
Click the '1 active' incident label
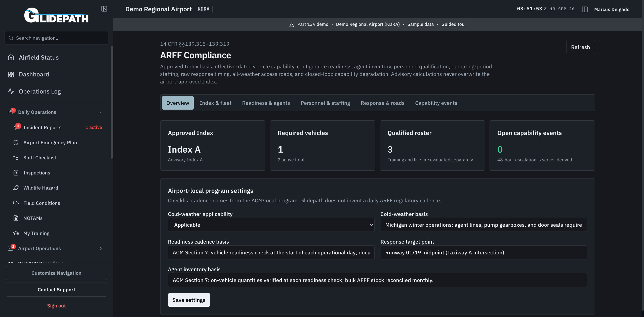click(x=94, y=127)
